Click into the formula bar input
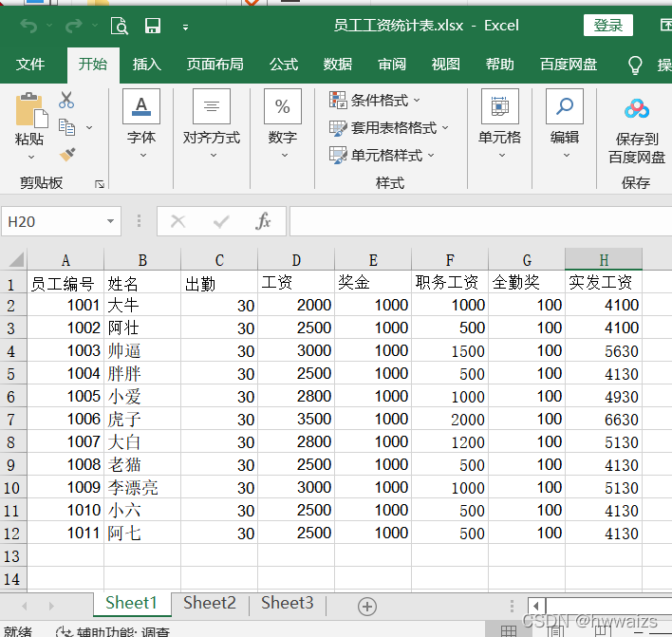 point(480,221)
